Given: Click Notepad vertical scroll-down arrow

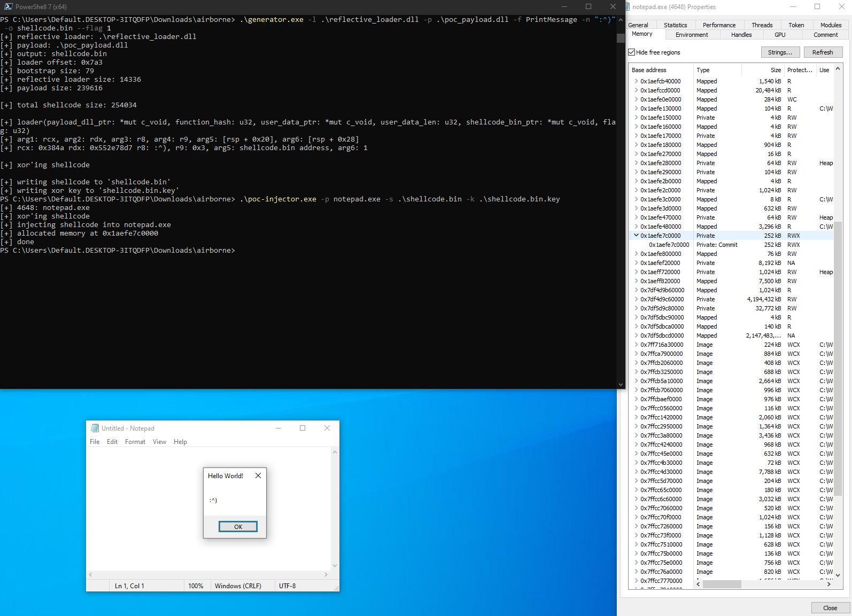Looking at the screenshot, I should [x=335, y=566].
